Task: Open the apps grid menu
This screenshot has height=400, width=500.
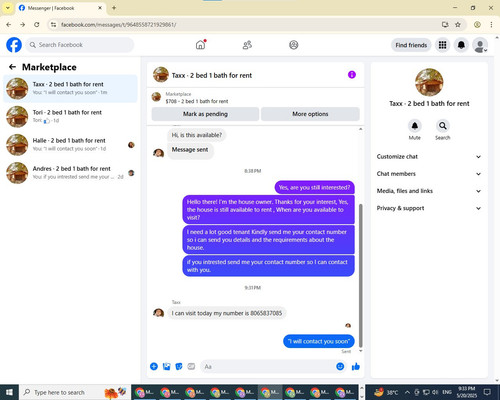Action: point(442,45)
